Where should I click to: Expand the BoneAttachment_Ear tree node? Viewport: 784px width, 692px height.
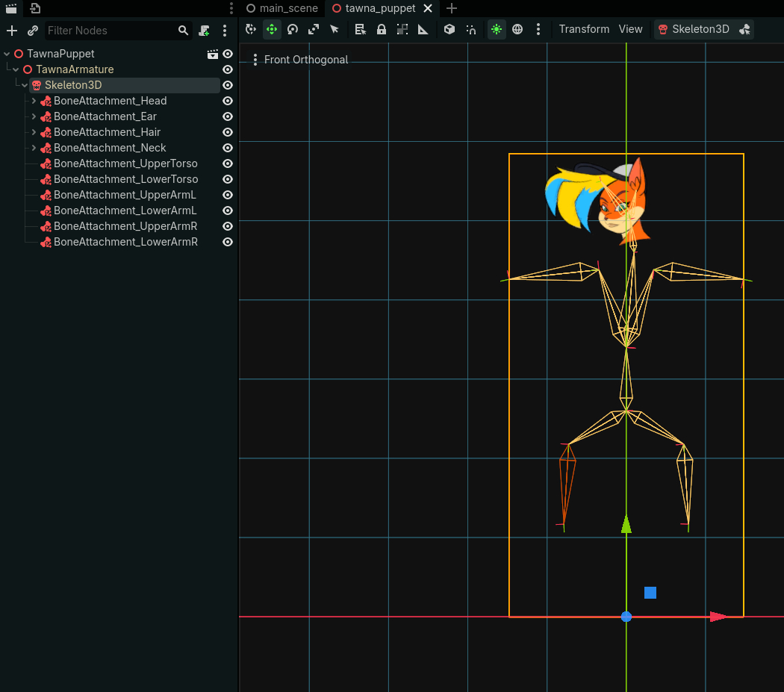[34, 116]
